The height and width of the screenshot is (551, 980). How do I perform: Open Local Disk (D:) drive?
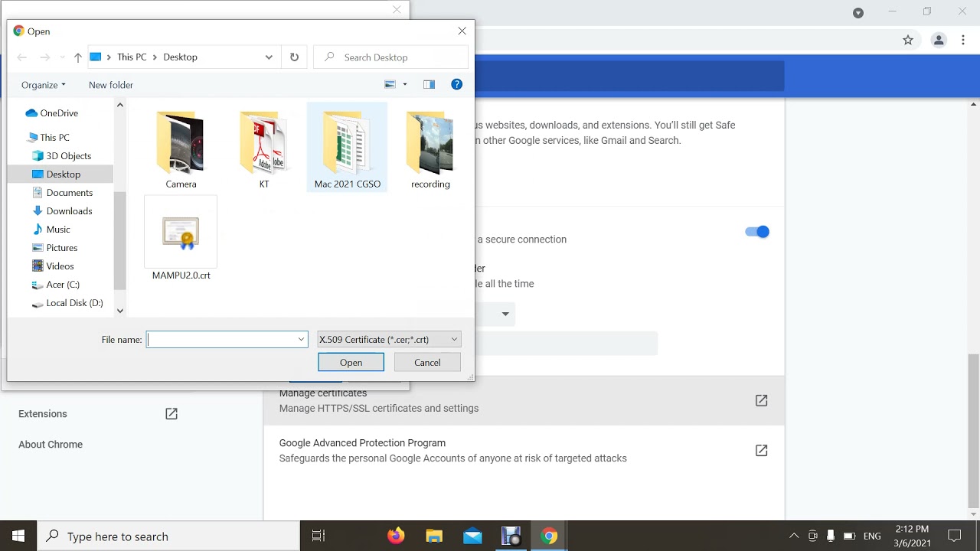pyautogui.click(x=74, y=303)
